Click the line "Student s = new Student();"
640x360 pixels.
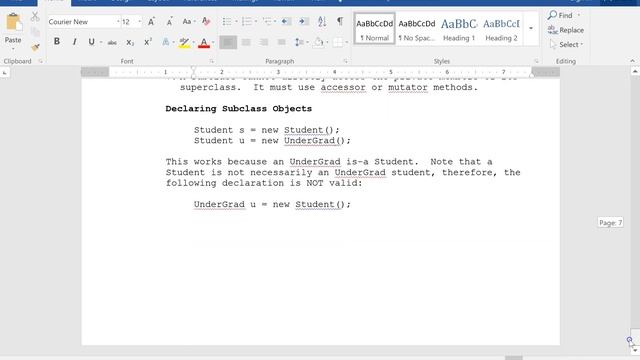tap(267, 130)
